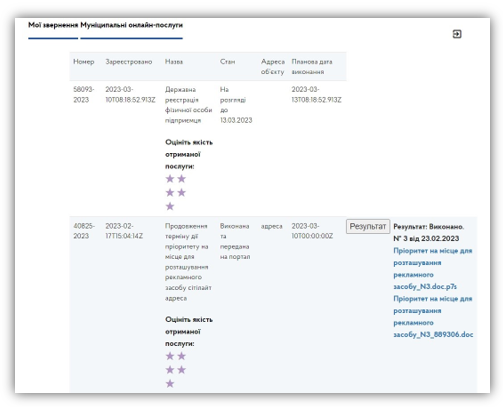Open the засобу_N3_889306.doc file link
Image resolution: width=503 pixels, height=407 pixels.
(x=433, y=317)
